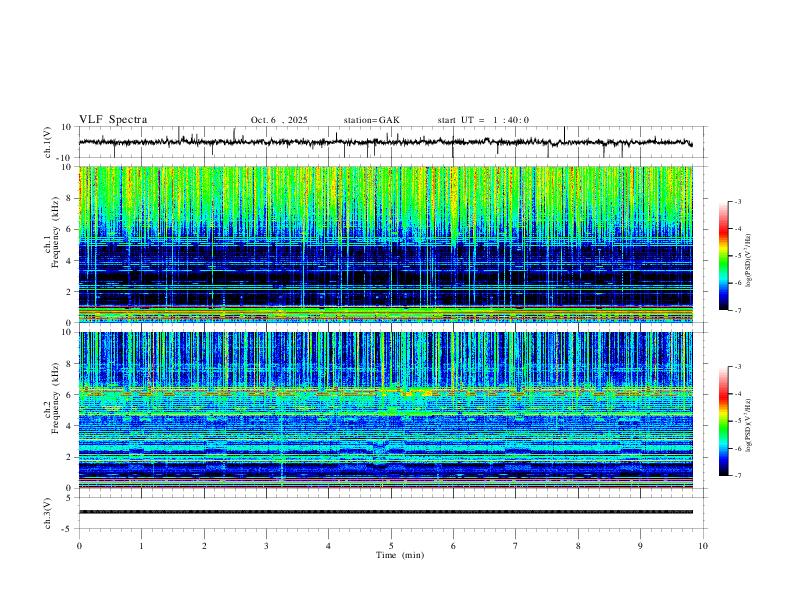Click the 'station=GAK' label
This screenshot has height=612, width=792.
pyautogui.click(x=371, y=120)
